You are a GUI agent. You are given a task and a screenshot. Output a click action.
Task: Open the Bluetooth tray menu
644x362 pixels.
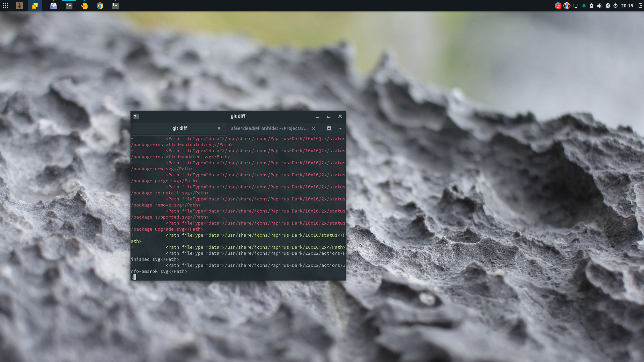(x=608, y=6)
